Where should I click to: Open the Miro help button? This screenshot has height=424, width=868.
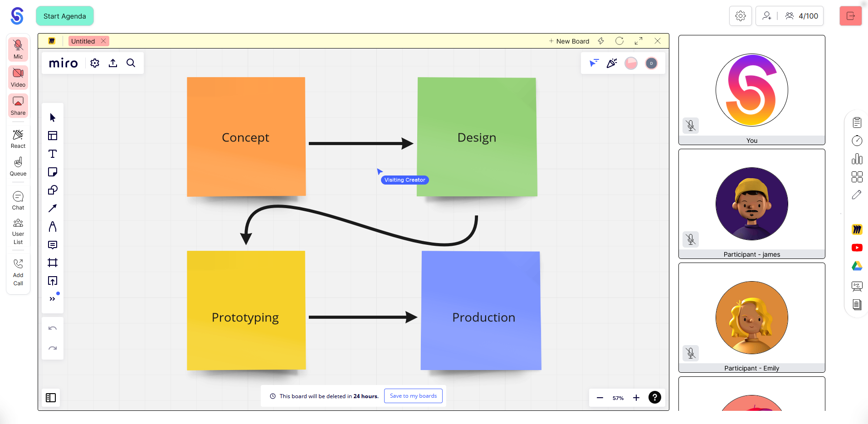pos(655,397)
